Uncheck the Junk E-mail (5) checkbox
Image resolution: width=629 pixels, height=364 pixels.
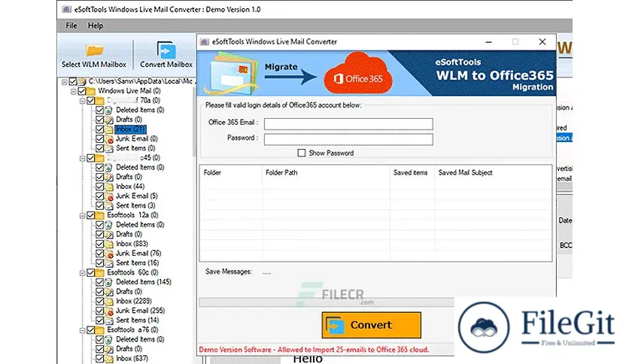pyautogui.click(x=100, y=196)
